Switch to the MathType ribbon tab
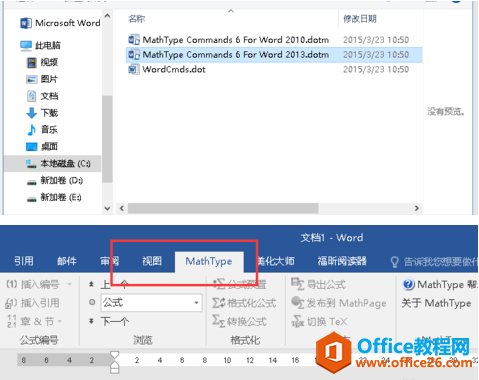 tap(209, 261)
